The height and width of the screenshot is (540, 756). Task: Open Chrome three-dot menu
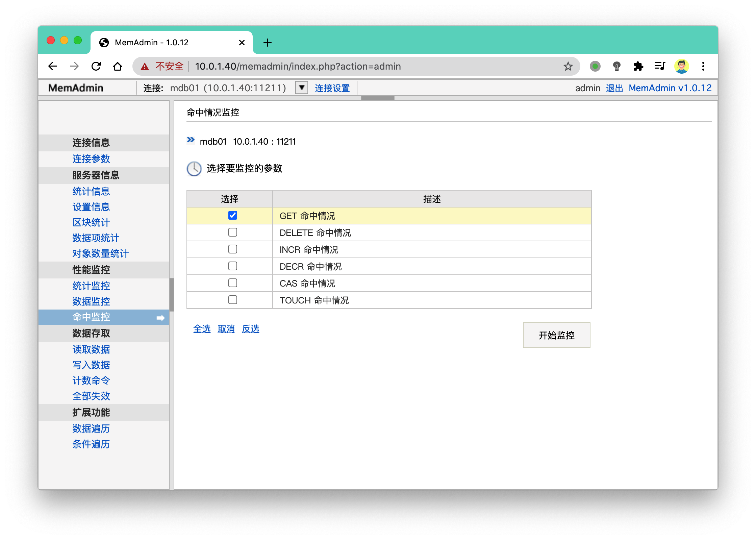click(703, 66)
